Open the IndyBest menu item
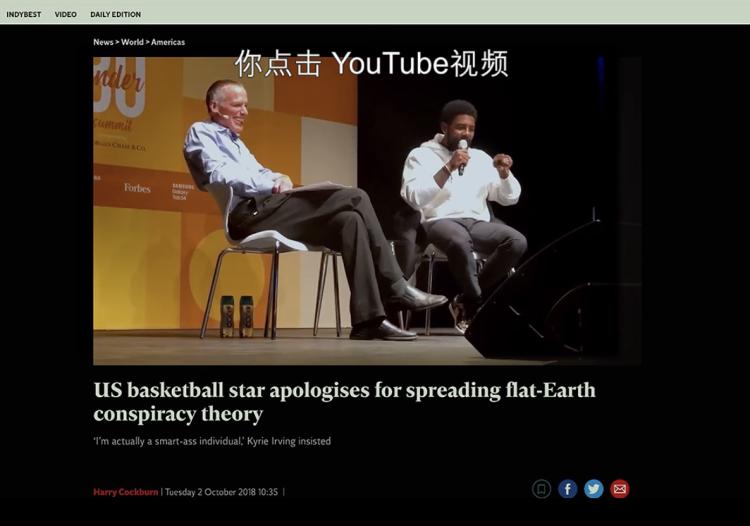The width and height of the screenshot is (750, 526). (23, 14)
